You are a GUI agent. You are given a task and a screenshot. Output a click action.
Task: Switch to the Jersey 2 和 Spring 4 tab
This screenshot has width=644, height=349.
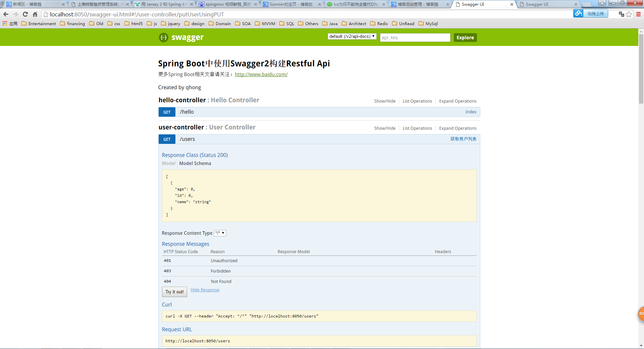(x=164, y=4)
